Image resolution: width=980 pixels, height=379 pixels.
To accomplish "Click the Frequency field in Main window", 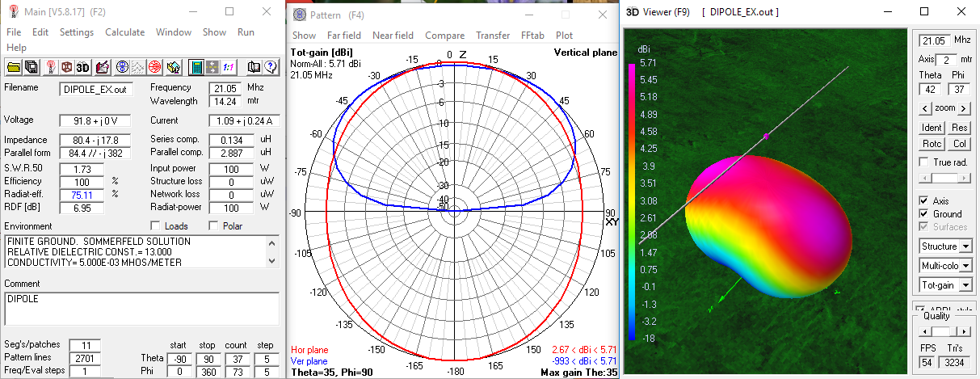I will (226, 88).
